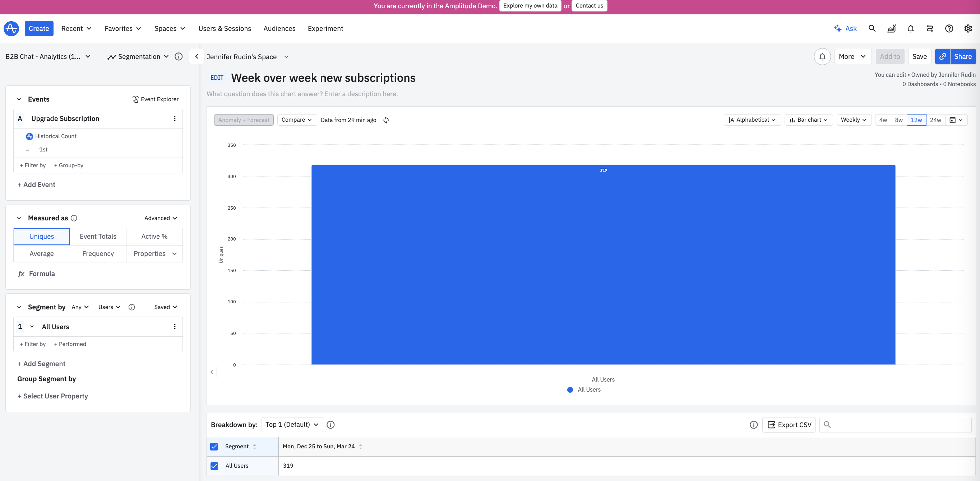Switch to the 24w time range
This screenshot has width=980, height=481.
point(935,120)
